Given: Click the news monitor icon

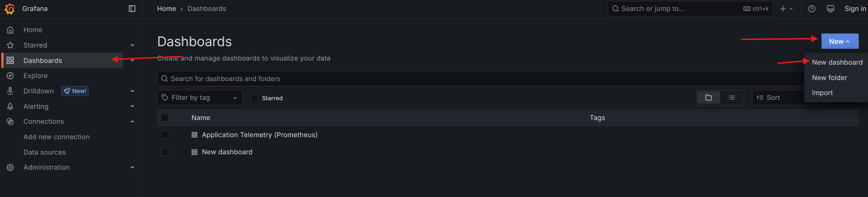Looking at the screenshot, I should click(830, 9).
